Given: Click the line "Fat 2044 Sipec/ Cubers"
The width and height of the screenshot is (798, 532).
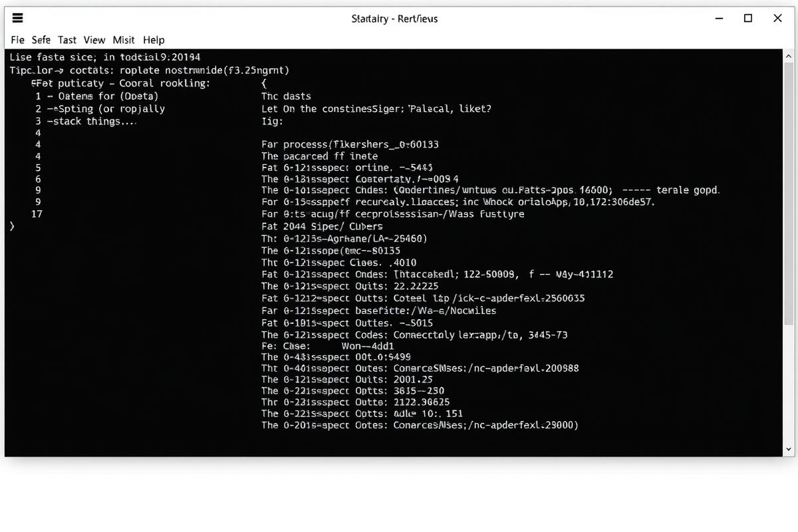Looking at the screenshot, I should (322, 226).
